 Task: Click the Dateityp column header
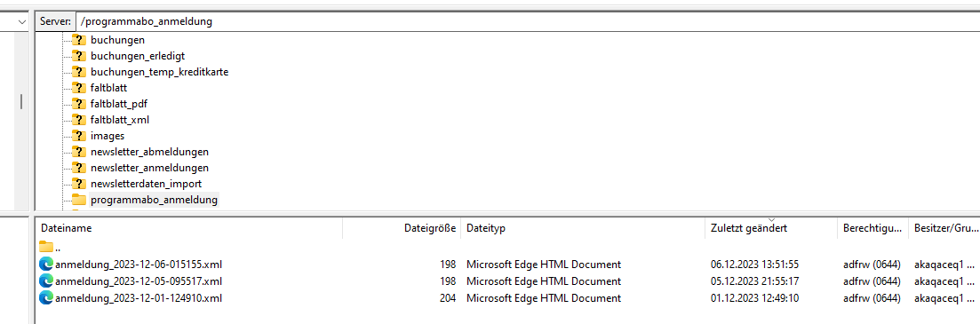coord(583,228)
